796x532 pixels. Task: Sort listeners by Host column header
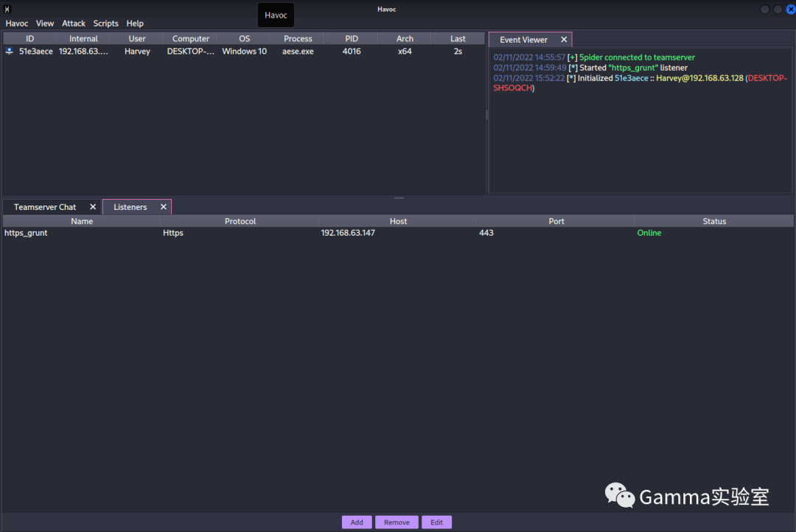pyautogui.click(x=398, y=221)
